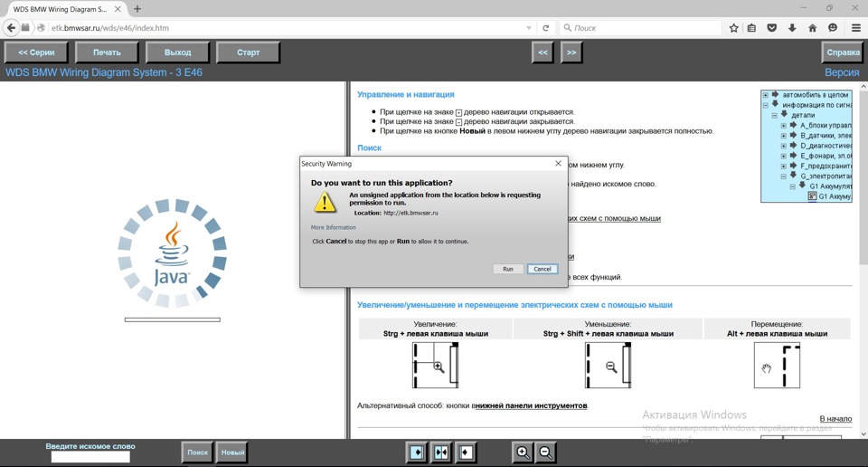Click the Поиск button in bottom bar
868x467 pixels.
[197, 453]
